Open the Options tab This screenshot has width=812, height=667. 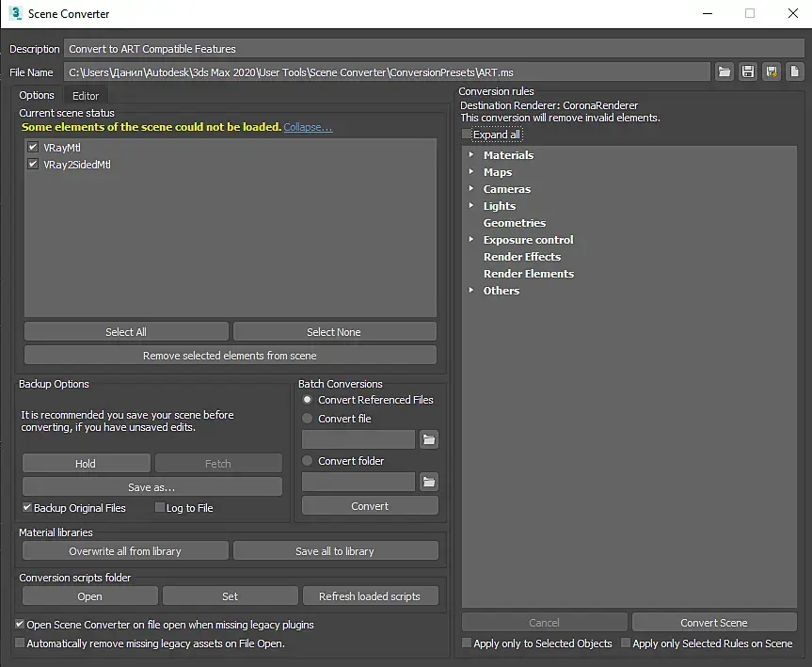[37, 95]
